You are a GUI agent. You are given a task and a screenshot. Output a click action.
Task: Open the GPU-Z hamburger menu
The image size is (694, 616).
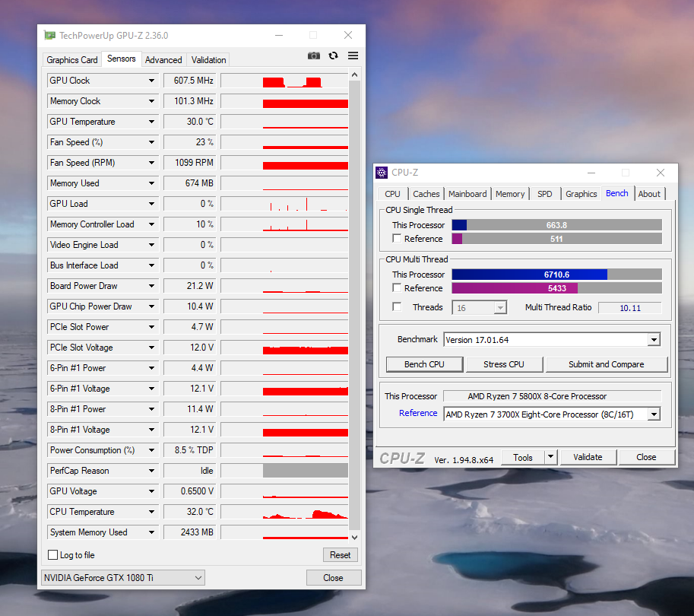pyautogui.click(x=353, y=56)
